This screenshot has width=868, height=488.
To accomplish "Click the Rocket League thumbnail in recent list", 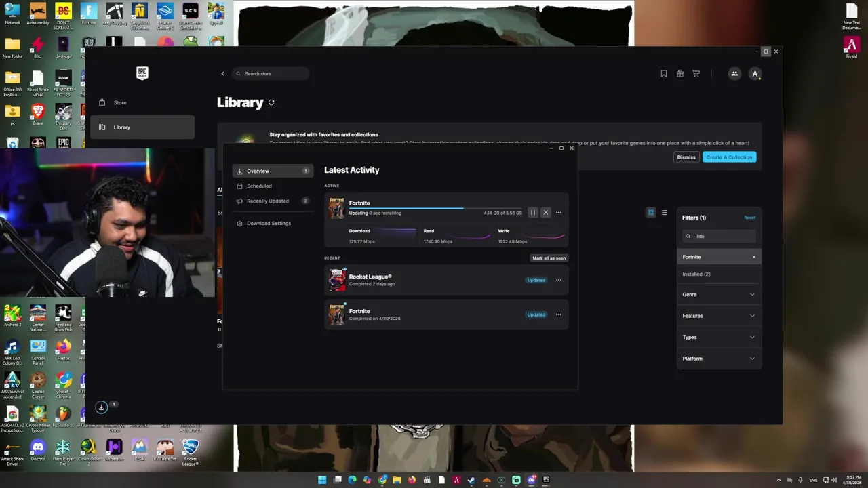I will [337, 280].
